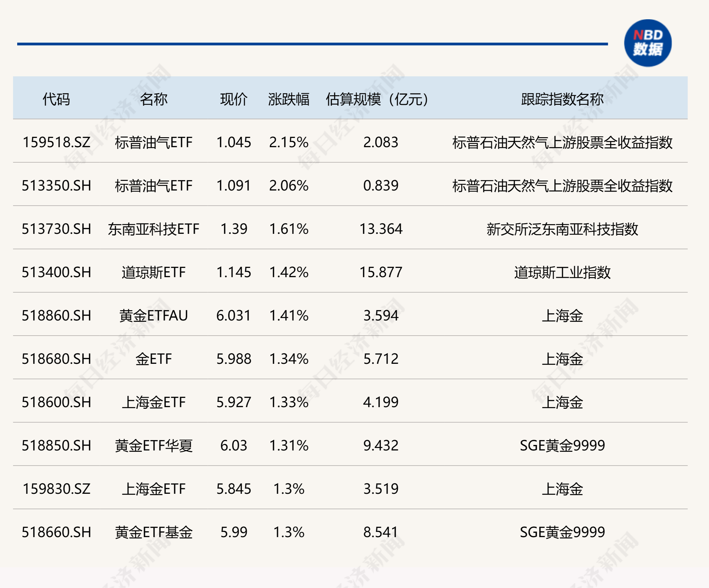The height and width of the screenshot is (588, 709).
Task: Select index 新交所泛东南亚科技指数
Action: point(562,229)
